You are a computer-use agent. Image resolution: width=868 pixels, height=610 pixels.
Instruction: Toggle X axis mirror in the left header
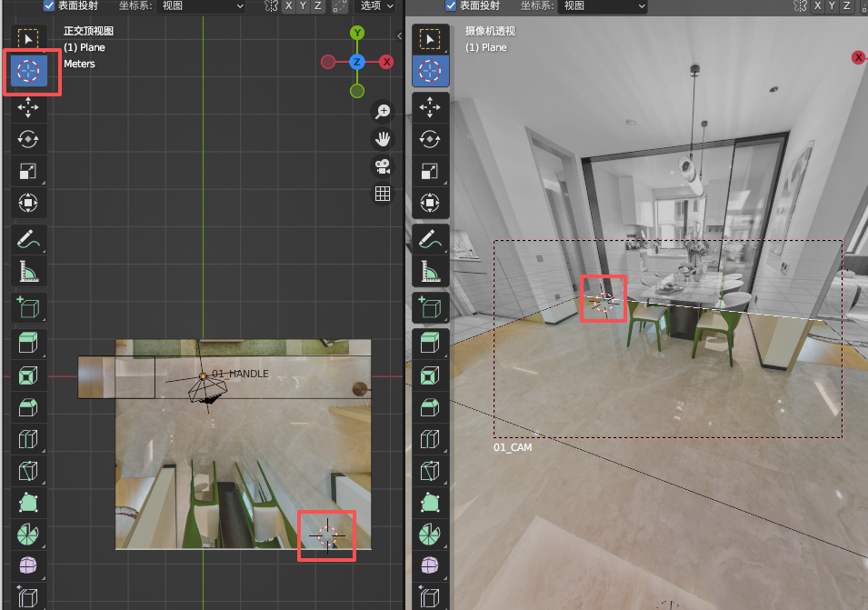(289, 5)
